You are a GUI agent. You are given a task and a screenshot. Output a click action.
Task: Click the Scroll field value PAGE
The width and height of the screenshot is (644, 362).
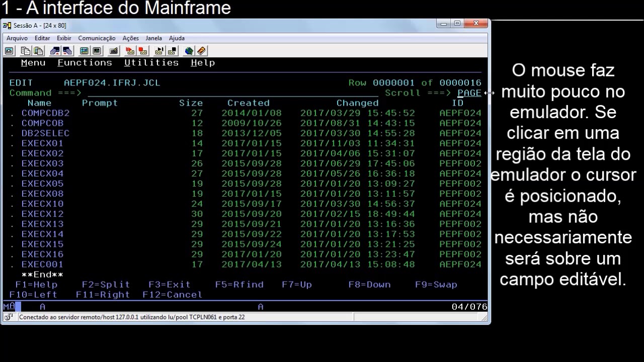coord(469,93)
